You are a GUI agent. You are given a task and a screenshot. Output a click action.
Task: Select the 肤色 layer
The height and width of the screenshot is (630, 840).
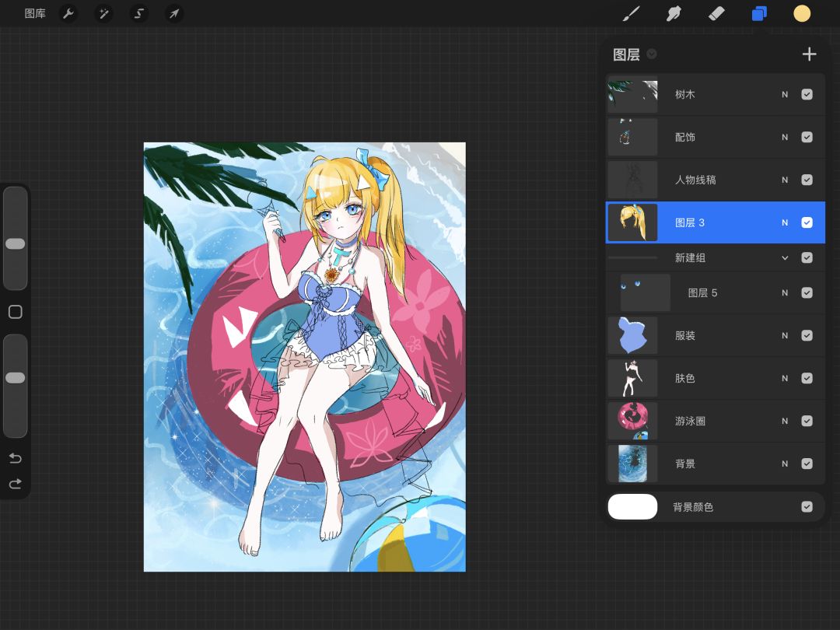click(x=716, y=378)
